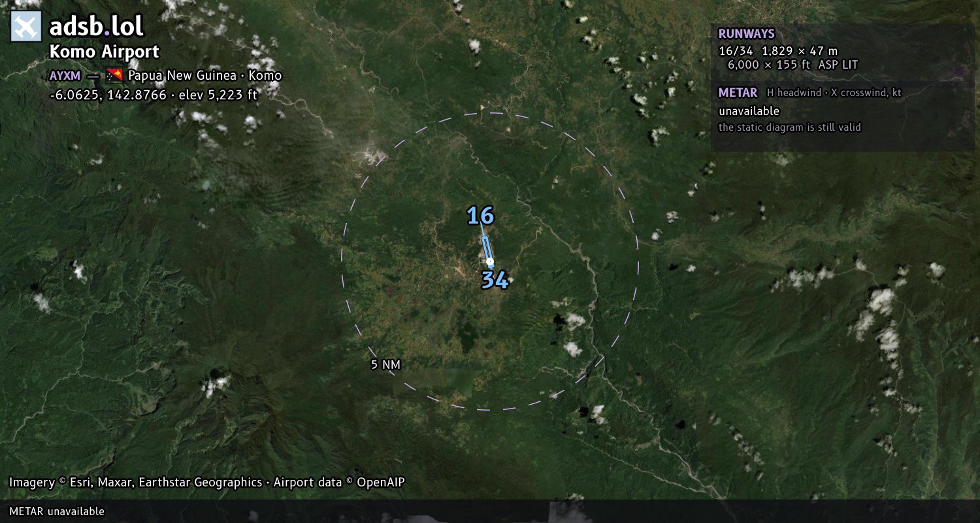Click the RUNWAYS panel heading
The width and height of the screenshot is (980, 523).
pos(746,34)
